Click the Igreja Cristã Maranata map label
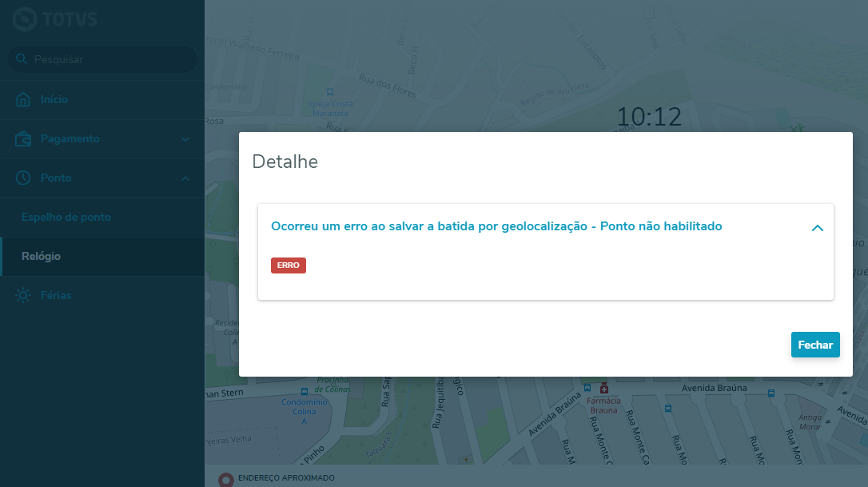The height and width of the screenshot is (487, 868). tap(330, 109)
